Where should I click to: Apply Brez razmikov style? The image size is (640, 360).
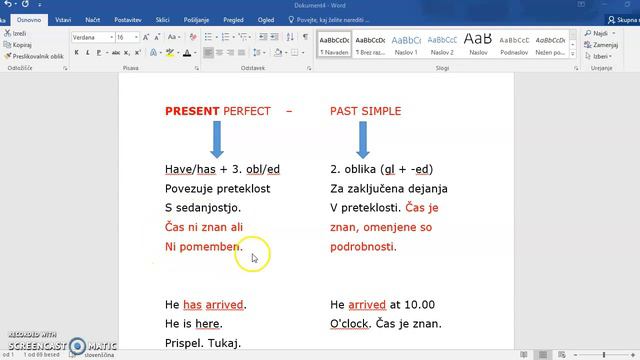(370, 44)
